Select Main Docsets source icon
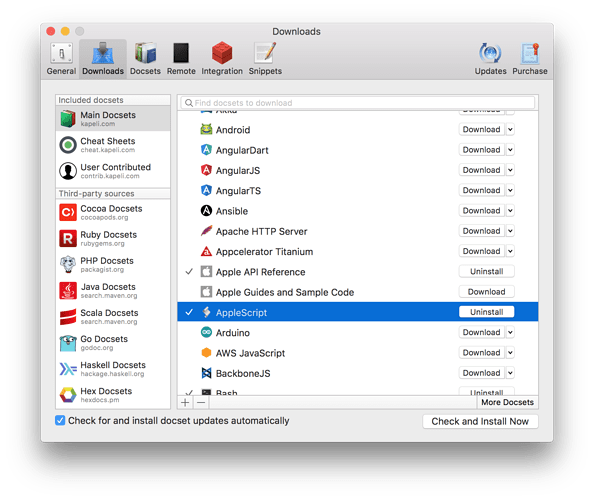This screenshot has width=594, height=500. tap(68, 119)
